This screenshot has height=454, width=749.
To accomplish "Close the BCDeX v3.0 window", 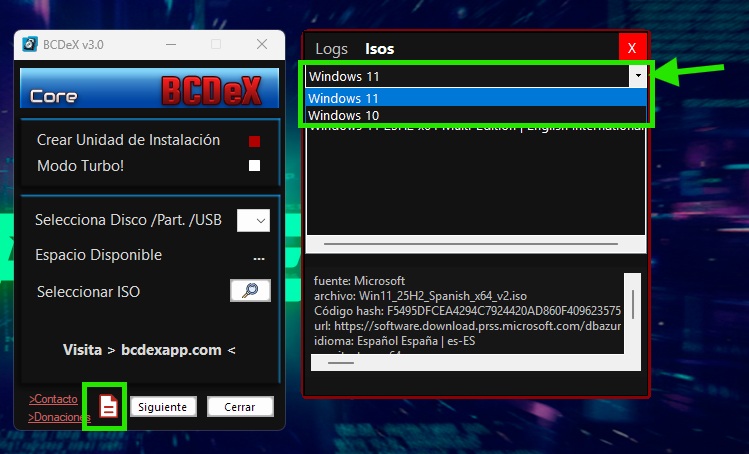I will point(262,44).
